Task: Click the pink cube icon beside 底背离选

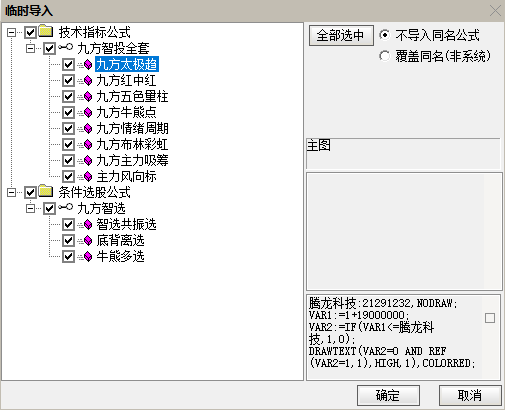Action: (x=88, y=240)
